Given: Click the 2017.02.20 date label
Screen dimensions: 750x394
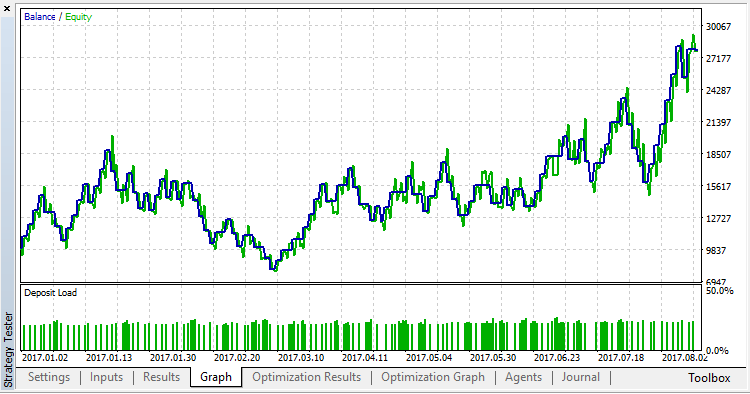Looking at the screenshot, I should pos(237,358).
